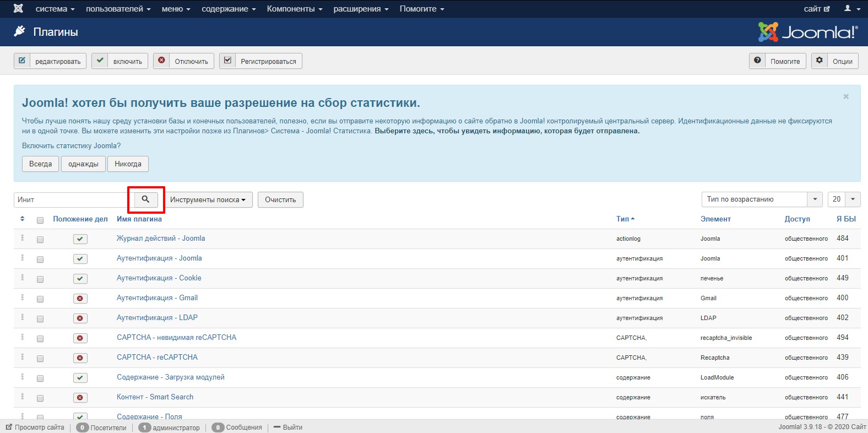Enable the CAPTCHA - reCAPTCHA status icon

80,358
